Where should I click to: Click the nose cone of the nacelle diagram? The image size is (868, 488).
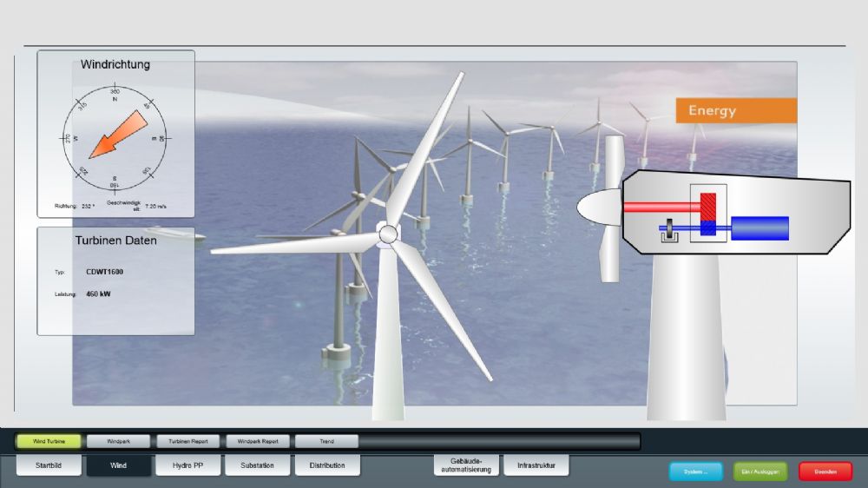click(599, 208)
